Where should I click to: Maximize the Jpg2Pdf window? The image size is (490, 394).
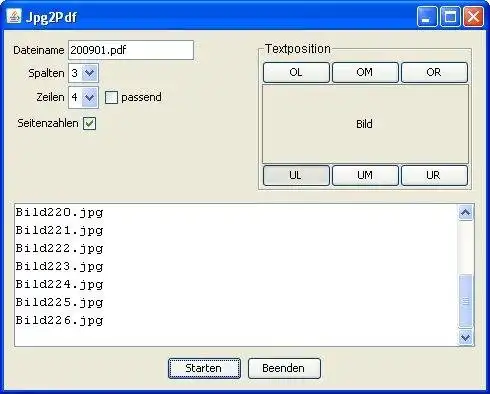click(450, 16)
